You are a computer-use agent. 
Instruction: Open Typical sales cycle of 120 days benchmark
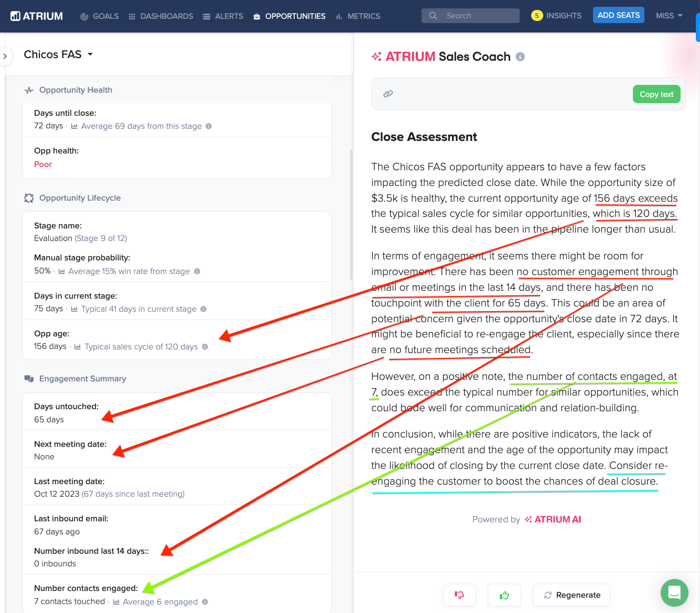[141, 347]
